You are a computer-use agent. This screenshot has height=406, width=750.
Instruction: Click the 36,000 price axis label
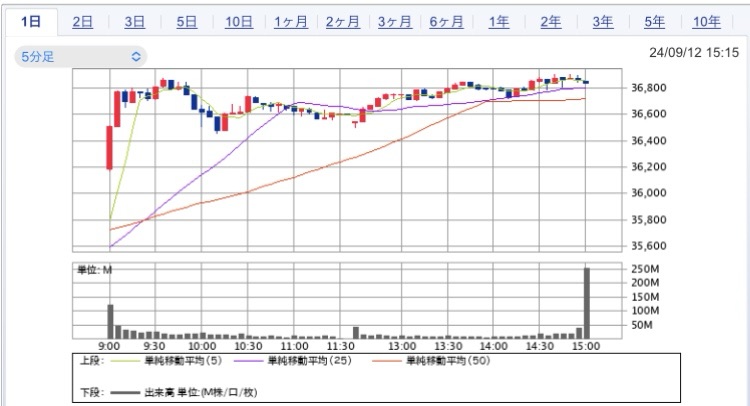649,193
